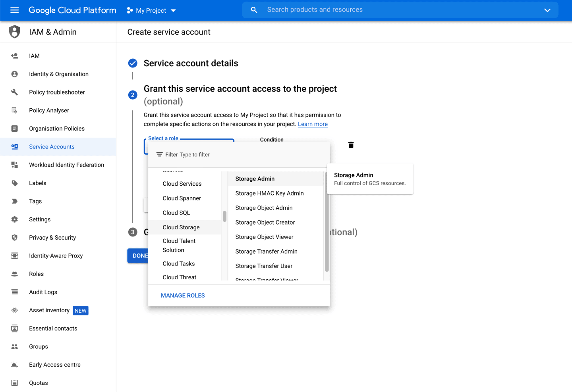The image size is (572, 392).
Task: Open the navigation hamburger menu
Action: 14,10
